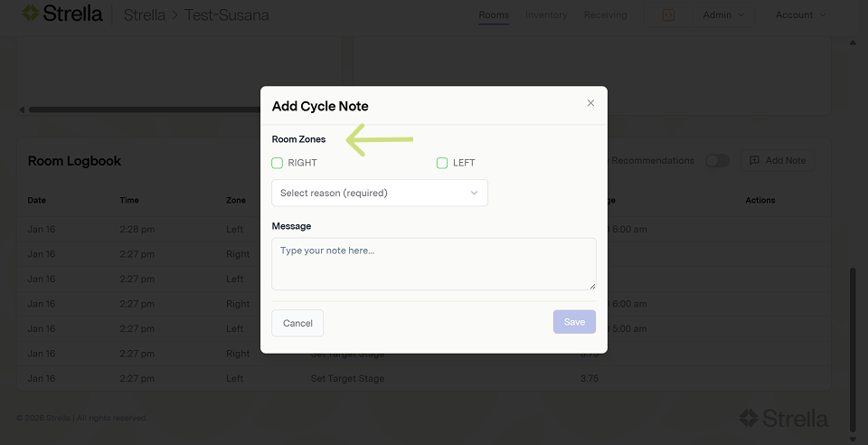Close the Add Cycle Note dialog
The height and width of the screenshot is (445, 868).
coord(590,103)
